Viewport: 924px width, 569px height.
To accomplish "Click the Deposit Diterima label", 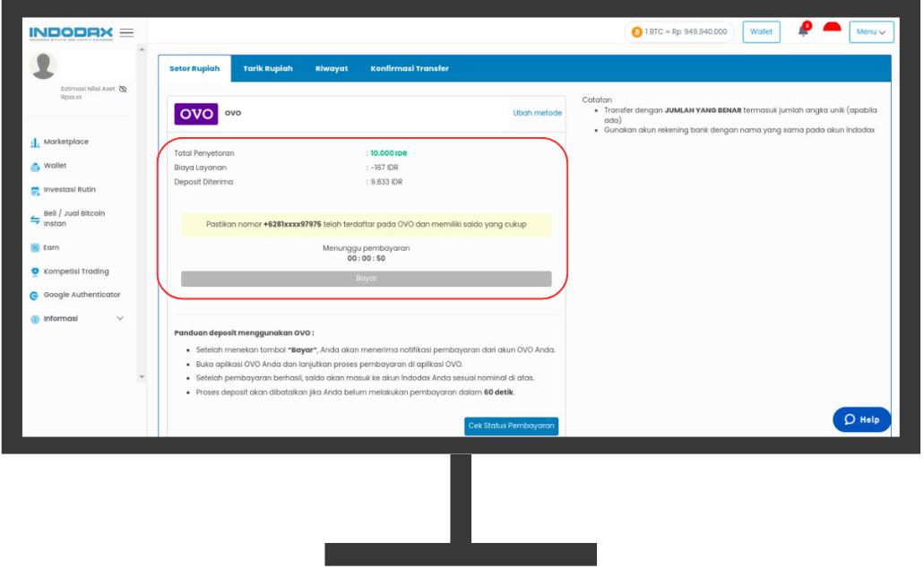I will click(203, 182).
